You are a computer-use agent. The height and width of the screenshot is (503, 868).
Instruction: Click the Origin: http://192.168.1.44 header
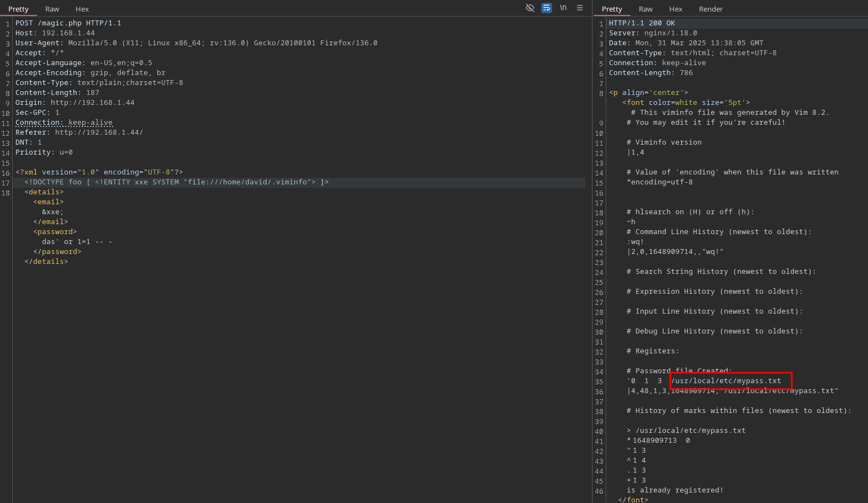click(x=75, y=103)
